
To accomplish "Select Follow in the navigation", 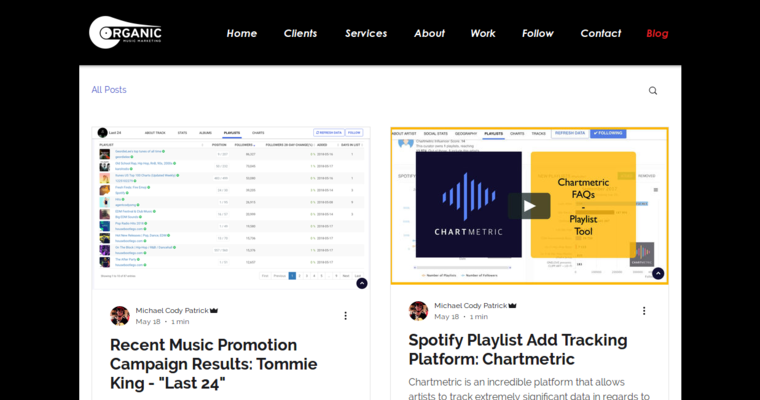I will tap(538, 33).
